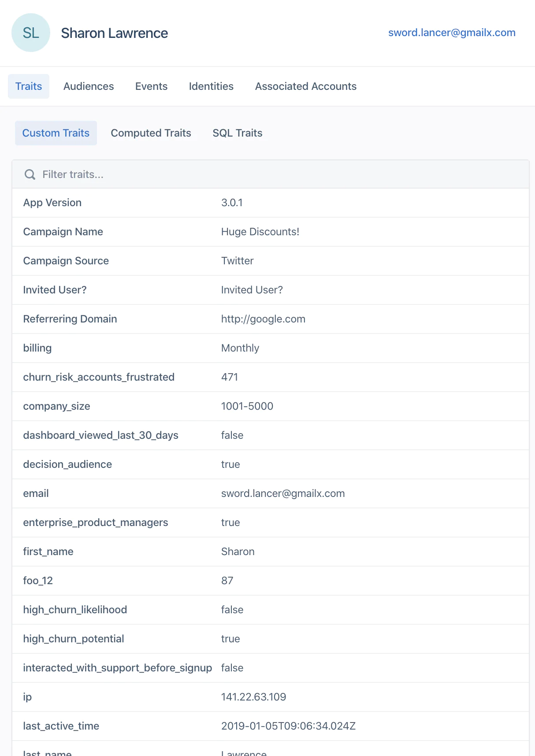Image resolution: width=535 pixels, height=756 pixels.
Task: Open the Events tab
Action: tap(151, 86)
